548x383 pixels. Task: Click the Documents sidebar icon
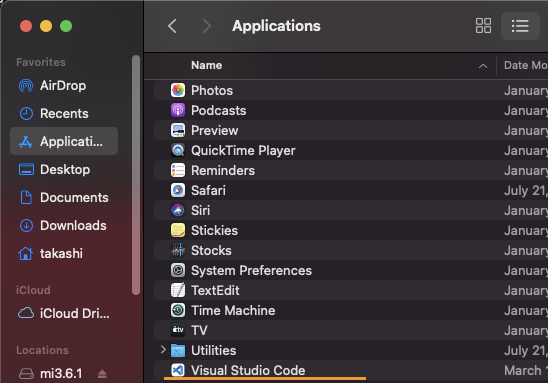point(26,197)
